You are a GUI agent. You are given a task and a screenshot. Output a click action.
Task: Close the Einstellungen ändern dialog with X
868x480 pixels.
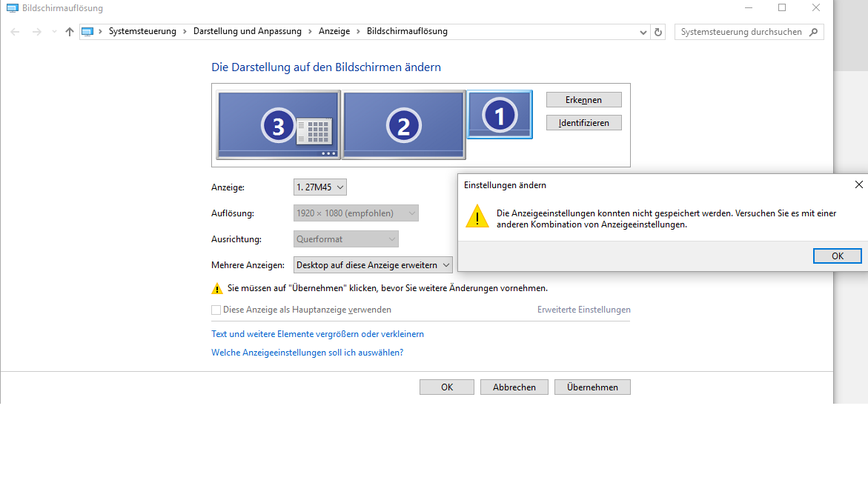[x=858, y=184]
